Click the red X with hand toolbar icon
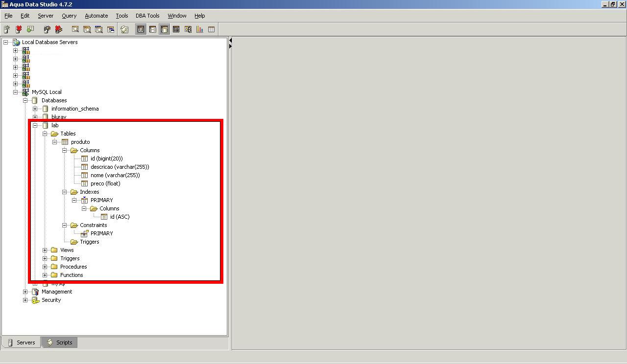The image size is (627, 364). (x=59, y=29)
